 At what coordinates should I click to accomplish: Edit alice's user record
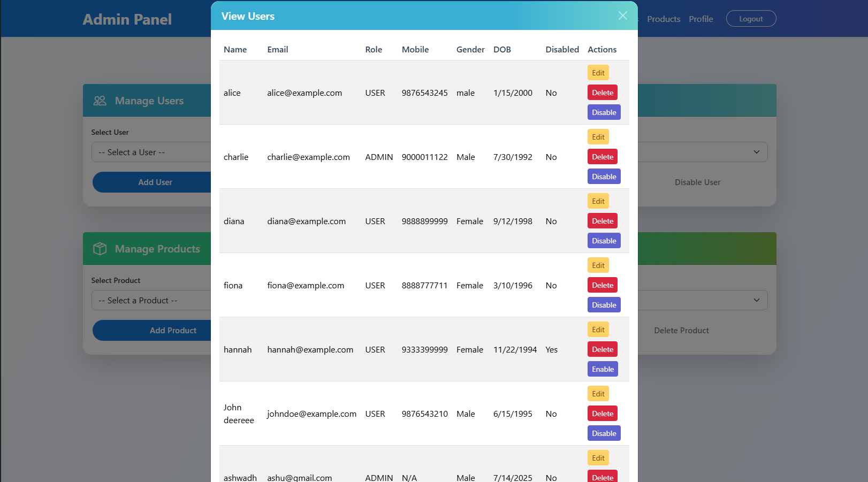pyautogui.click(x=598, y=72)
